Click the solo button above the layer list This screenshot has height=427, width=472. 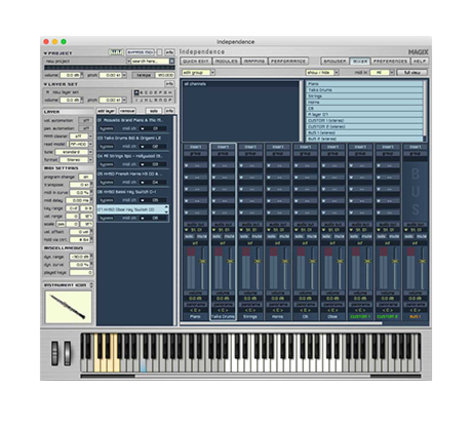pos(154,111)
